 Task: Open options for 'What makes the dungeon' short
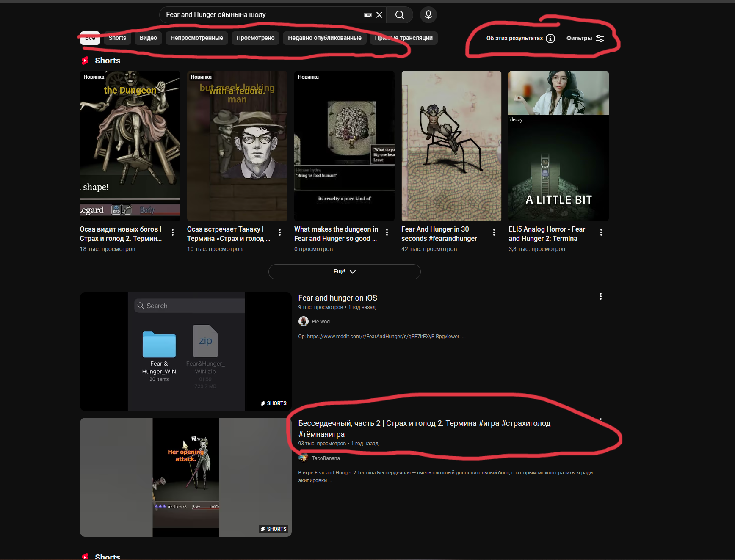click(387, 232)
